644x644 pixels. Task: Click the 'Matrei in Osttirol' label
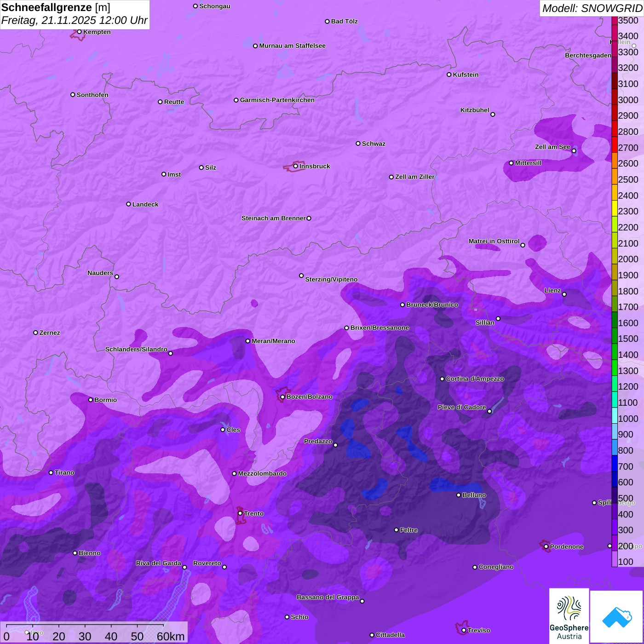494,241
